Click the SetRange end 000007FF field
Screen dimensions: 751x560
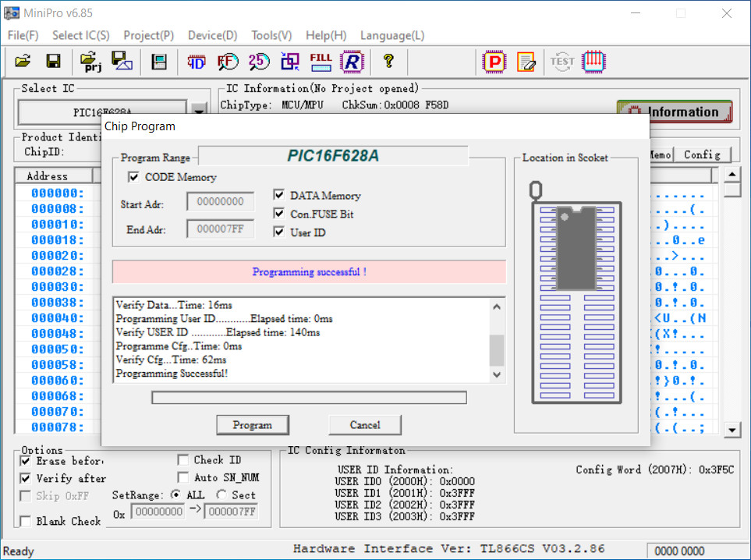click(232, 512)
